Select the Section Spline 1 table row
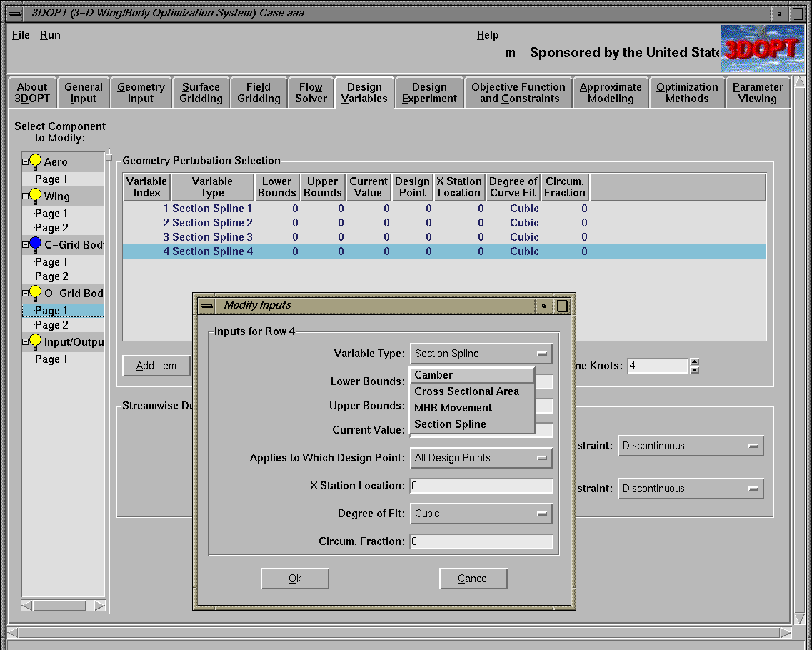 click(x=444, y=208)
